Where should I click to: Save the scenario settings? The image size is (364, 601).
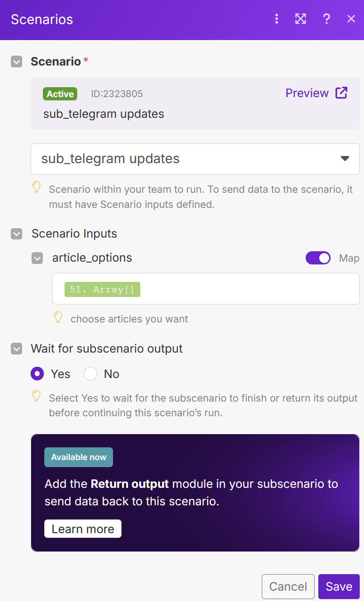[339, 586]
